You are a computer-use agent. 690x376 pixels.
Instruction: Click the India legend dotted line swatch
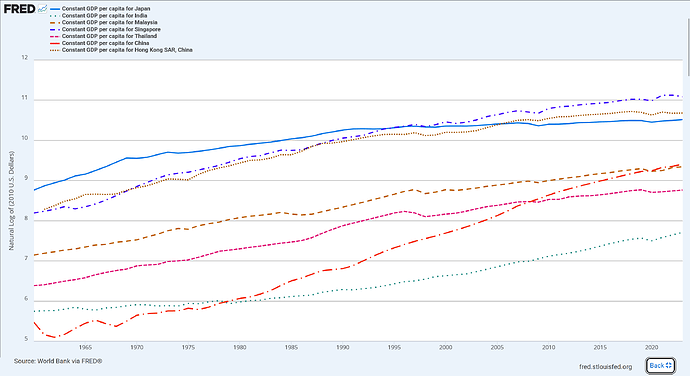point(55,16)
